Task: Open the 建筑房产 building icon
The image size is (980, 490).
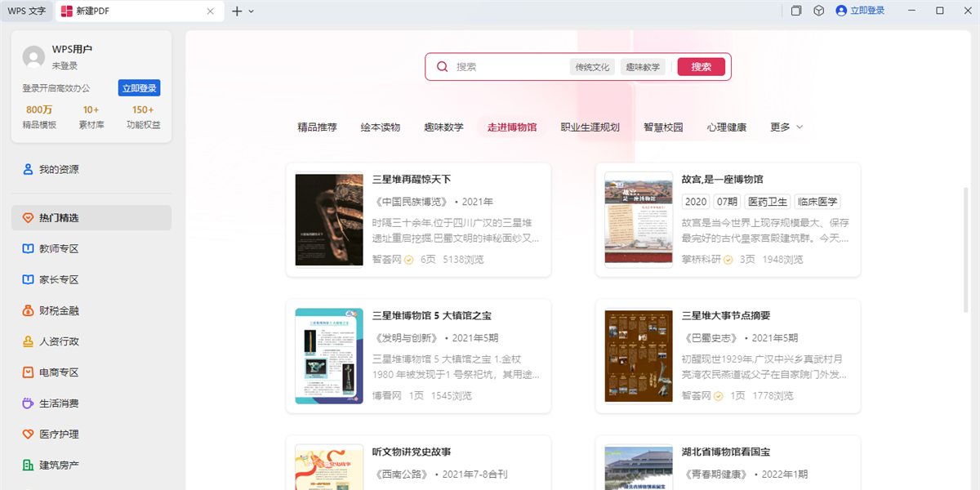Action: pyautogui.click(x=28, y=465)
